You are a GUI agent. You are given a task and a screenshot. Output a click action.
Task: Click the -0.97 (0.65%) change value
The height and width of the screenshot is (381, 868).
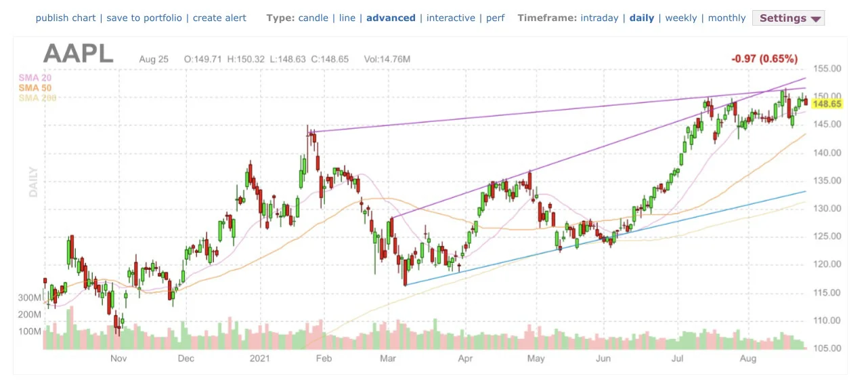click(x=764, y=59)
